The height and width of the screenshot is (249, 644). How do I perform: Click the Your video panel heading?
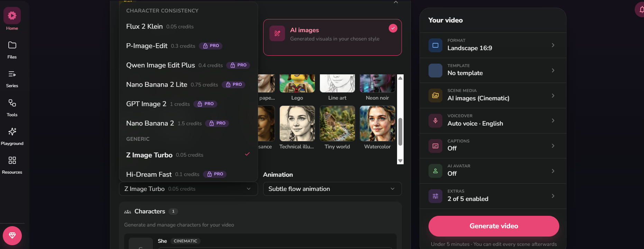tap(445, 20)
